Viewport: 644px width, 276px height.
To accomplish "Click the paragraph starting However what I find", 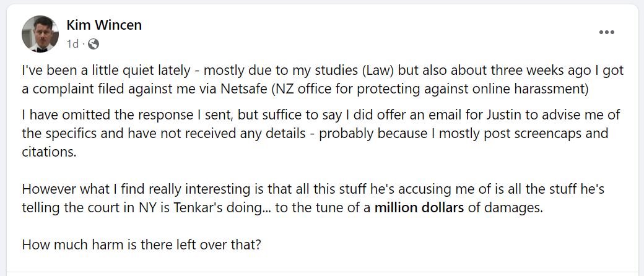I will (313, 199).
